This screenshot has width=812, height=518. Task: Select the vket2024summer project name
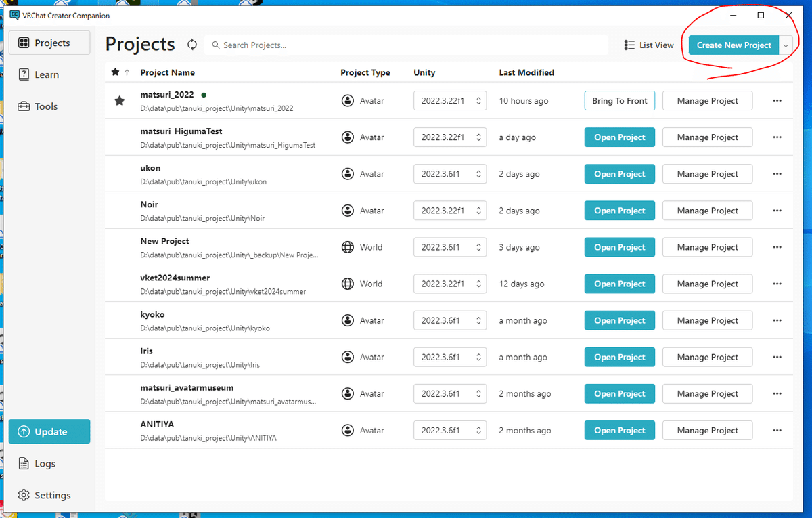175,278
